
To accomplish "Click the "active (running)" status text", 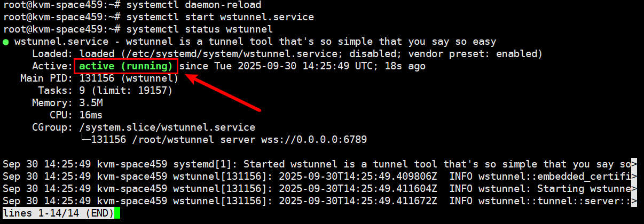I will click(x=126, y=66).
